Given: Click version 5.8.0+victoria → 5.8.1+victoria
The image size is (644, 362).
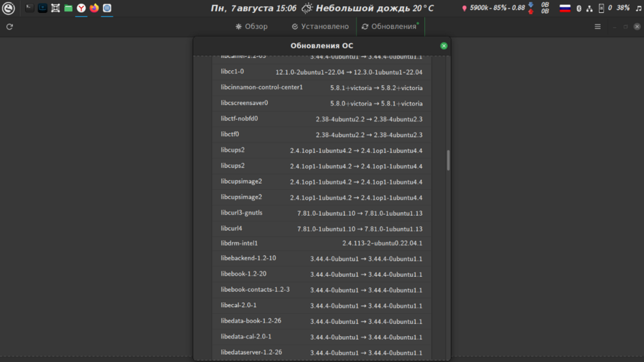Looking at the screenshot, I should point(376,104).
